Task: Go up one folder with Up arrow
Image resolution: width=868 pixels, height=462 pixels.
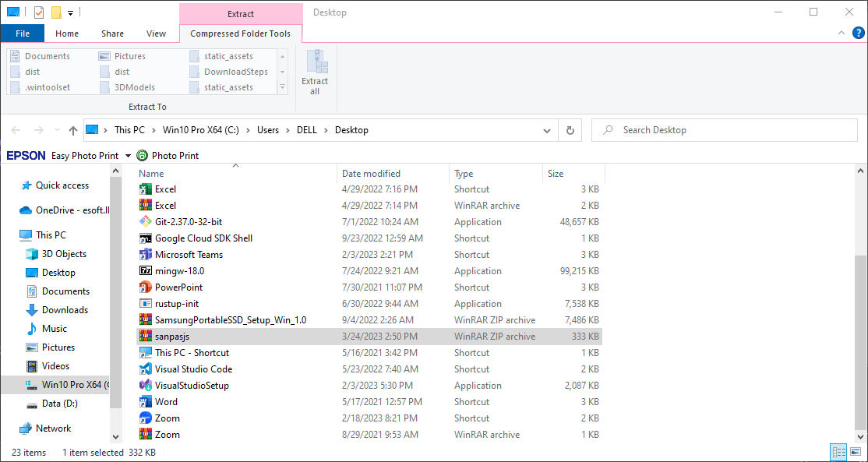Action: 73,130
